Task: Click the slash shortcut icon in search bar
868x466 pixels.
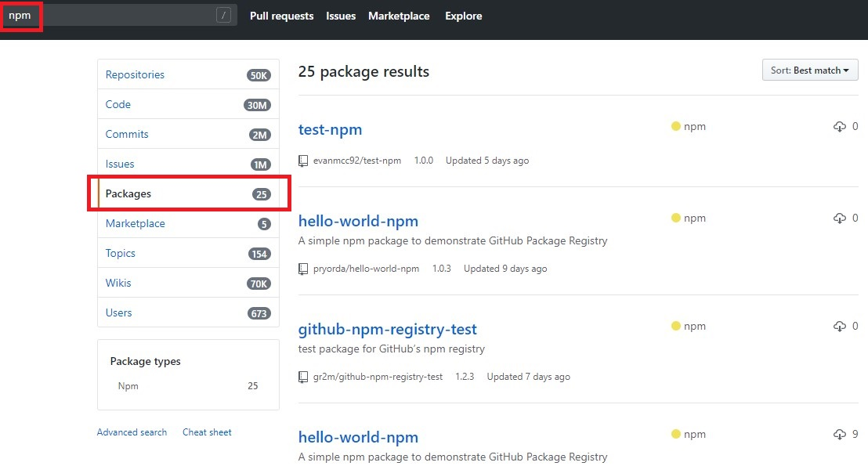Action: click(223, 16)
